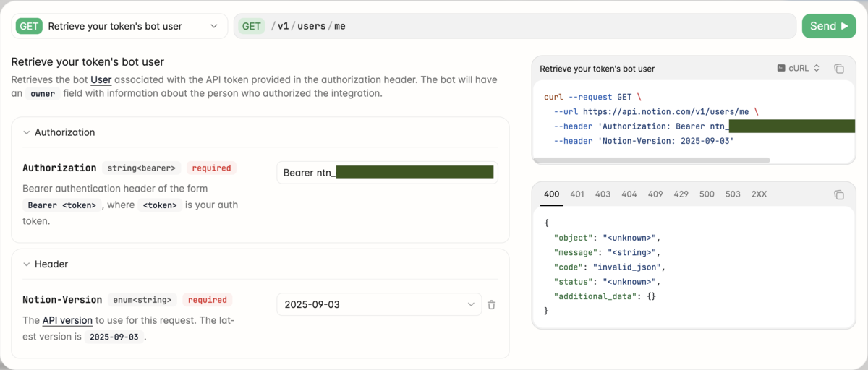The width and height of the screenshot is (868, 370).
Task: Click the Bearer token input field
Action: pyautogui.click(x=387, y=173)
